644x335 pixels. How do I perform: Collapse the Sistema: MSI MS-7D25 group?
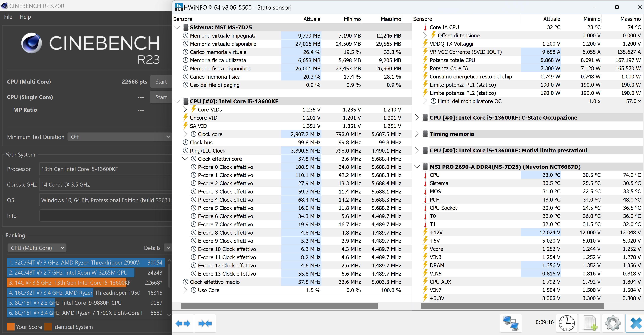point(177,27)
